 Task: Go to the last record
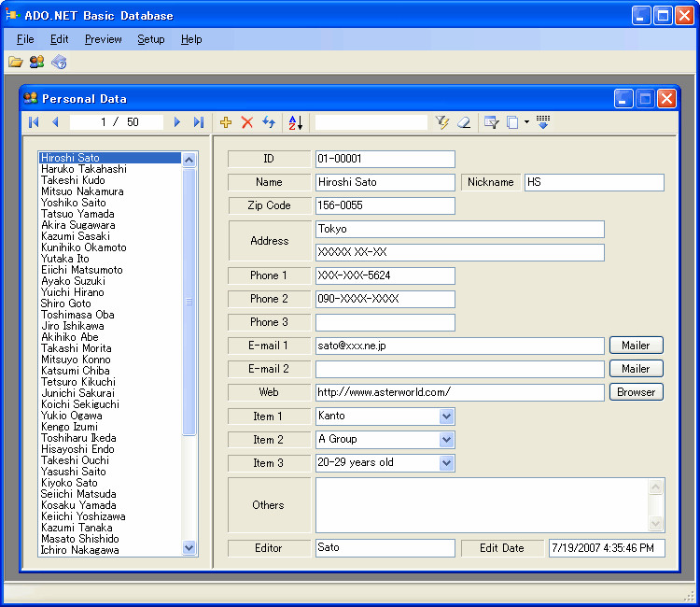(198, 122)
